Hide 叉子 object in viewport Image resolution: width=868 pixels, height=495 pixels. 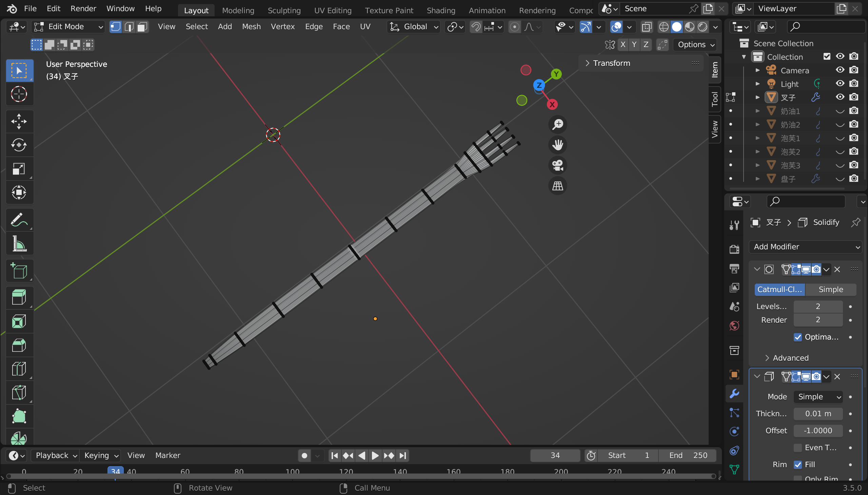click(x=840, y=97)
